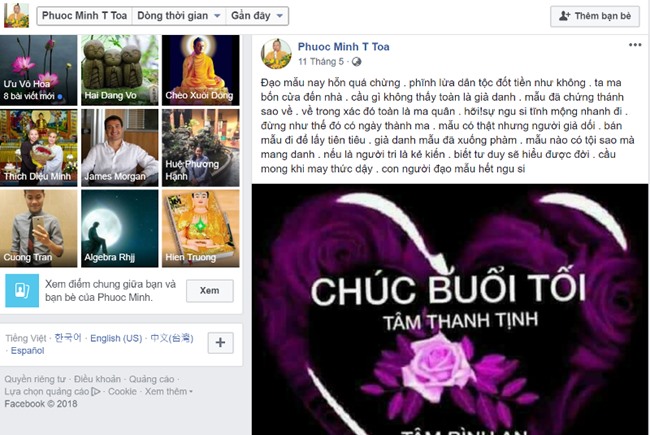Click the plus button to add language
The height and width of the screenshot is (435, 650).
tap(221, 343)
